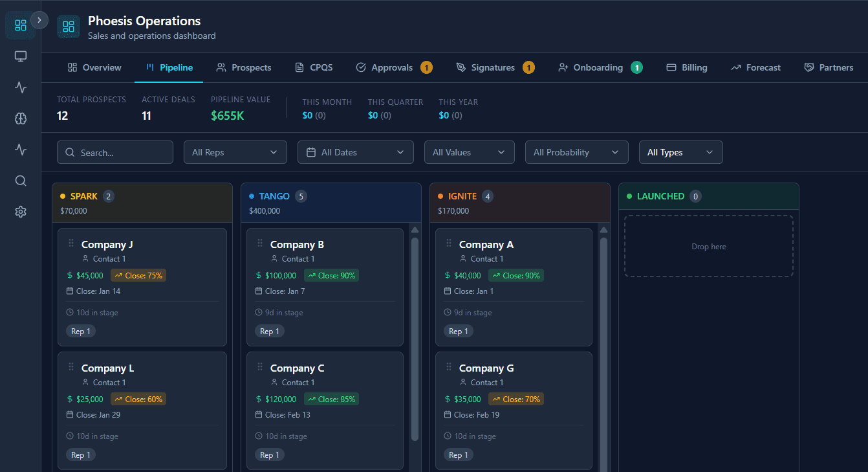Click the Close: 70% badge on Company G

pyautogui.click(x=516, y=399)
